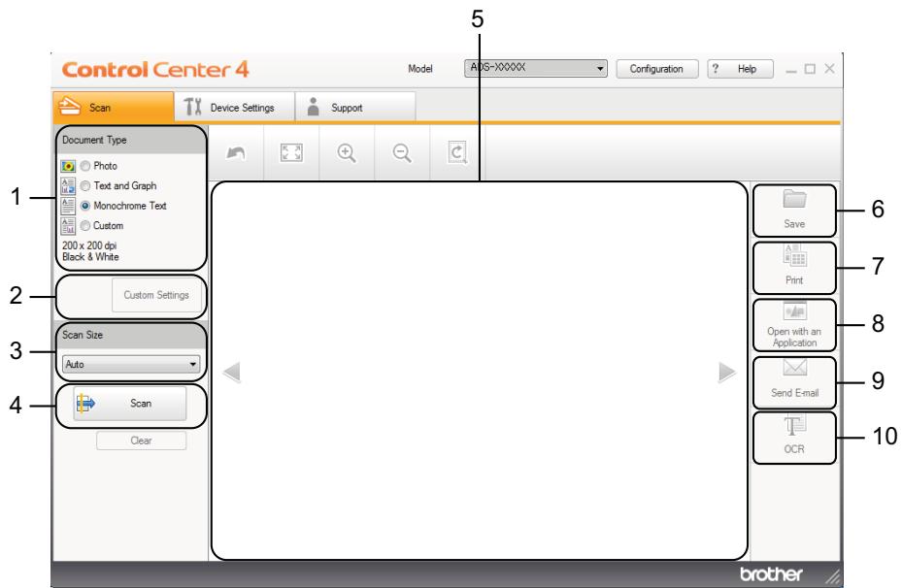Screen dimensions: 902x588
Task: Select the Text and Graph radio button
Action: [85, 185]
